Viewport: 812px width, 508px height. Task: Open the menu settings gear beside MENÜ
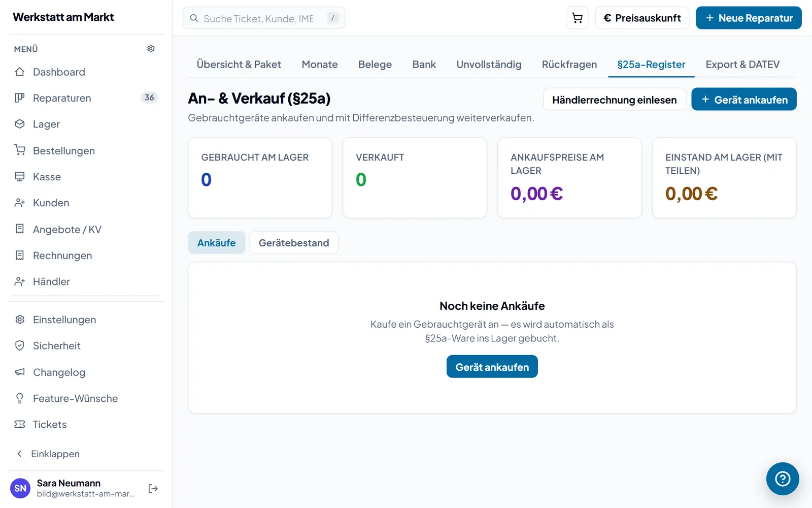(151, 49)
